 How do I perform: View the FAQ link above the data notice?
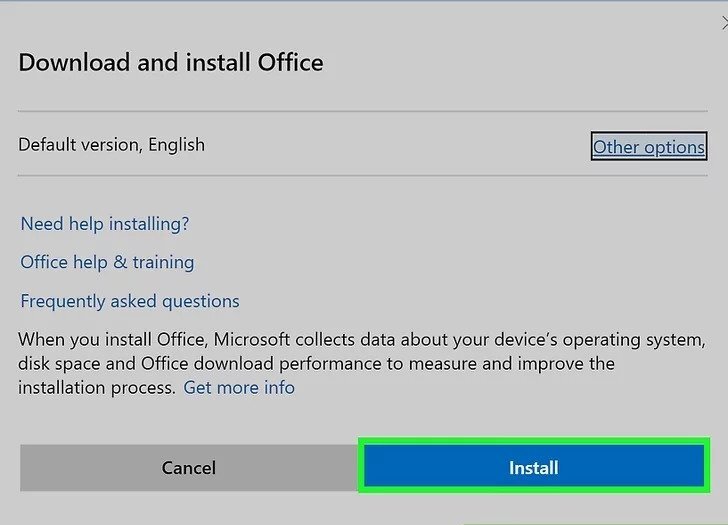[x=130, y=301]
